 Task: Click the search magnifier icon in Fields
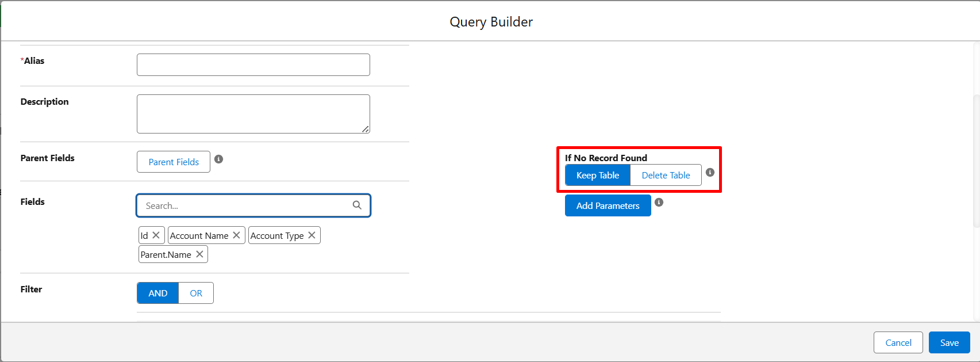[x=357, y=205]
